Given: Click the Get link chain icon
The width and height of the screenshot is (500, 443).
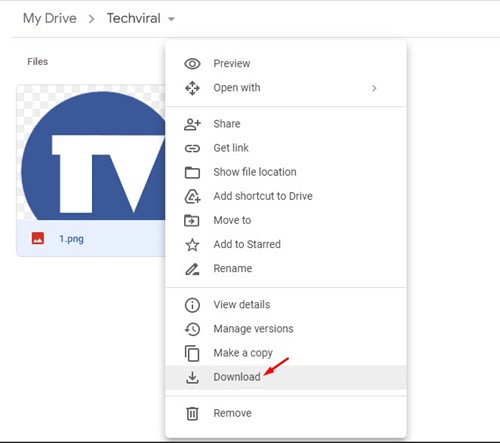Looking at the screenshot, I should (x=192, y=148).
